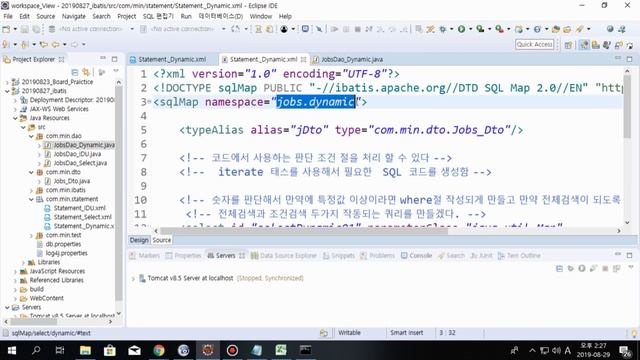This screenshot has width=640, height=360.
Task: Click the Open Perspective icon
Action: pyautogui.click(x=568, y=44)
